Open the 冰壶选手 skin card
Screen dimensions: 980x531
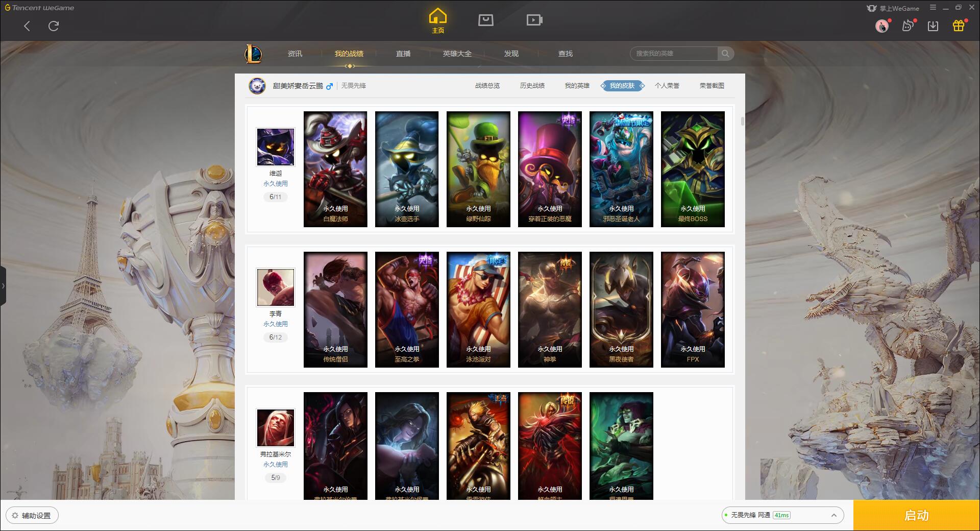(407, 169)
